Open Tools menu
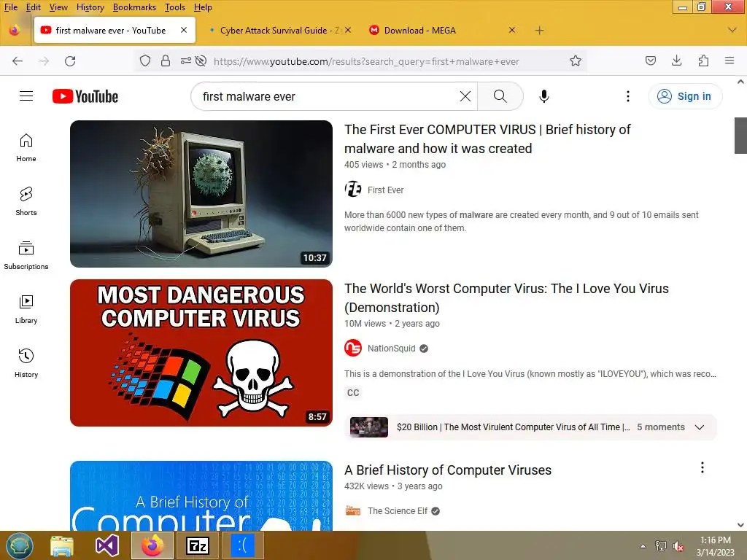 (x=175, y=7)
